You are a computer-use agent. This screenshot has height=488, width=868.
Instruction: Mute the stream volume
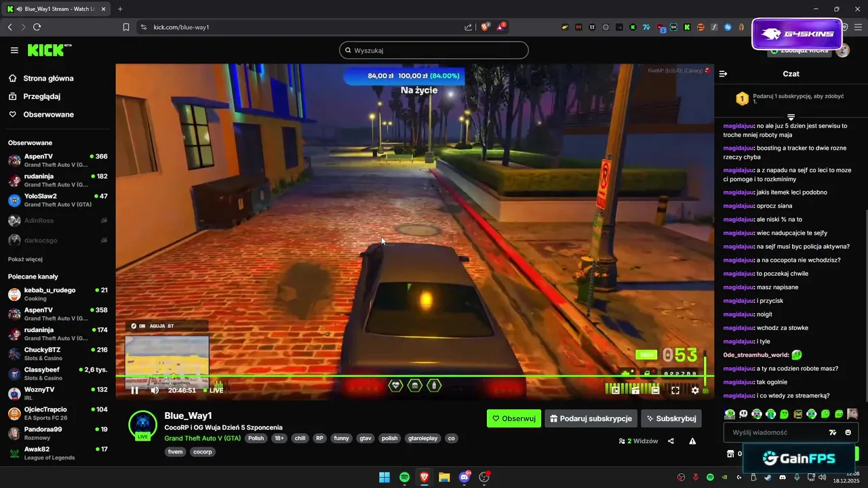click(155, 390)
